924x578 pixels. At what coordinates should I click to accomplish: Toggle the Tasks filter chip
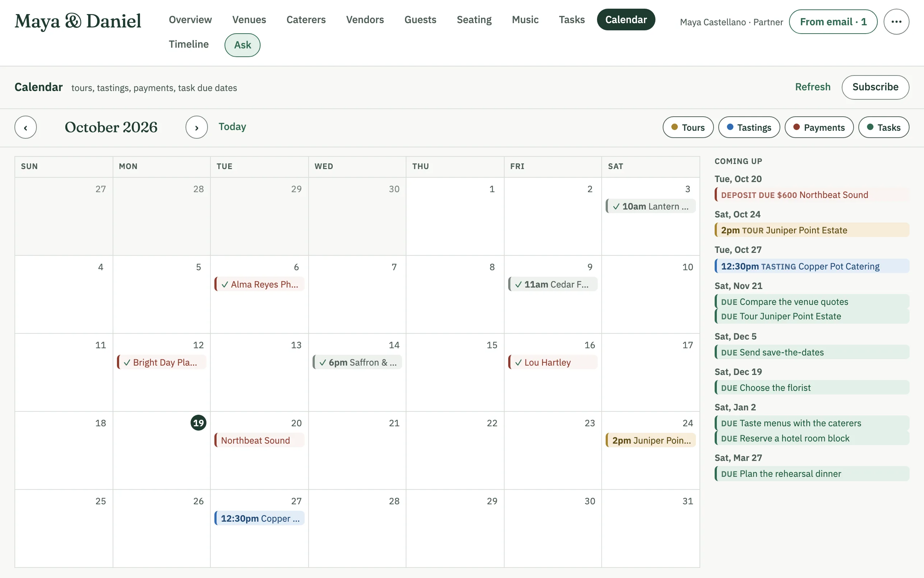[884, 127]
